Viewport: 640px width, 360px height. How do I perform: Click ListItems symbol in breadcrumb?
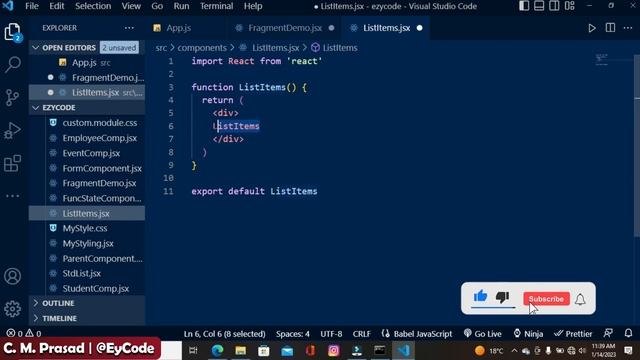pyautogui.click(x=335, y=48)
